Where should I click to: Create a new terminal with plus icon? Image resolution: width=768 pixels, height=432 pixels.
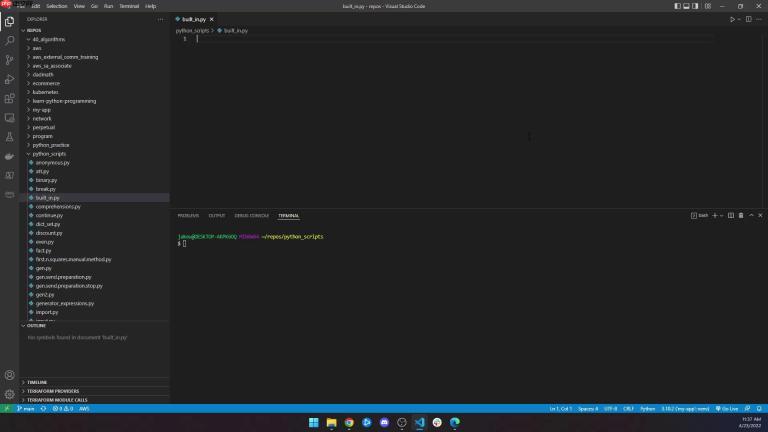(715, 216)
